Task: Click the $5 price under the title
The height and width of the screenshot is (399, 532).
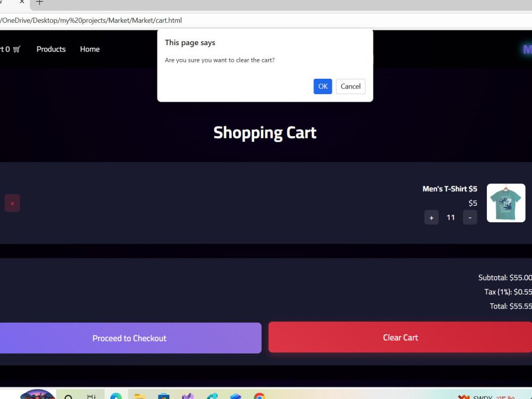Action: (472, 203)
